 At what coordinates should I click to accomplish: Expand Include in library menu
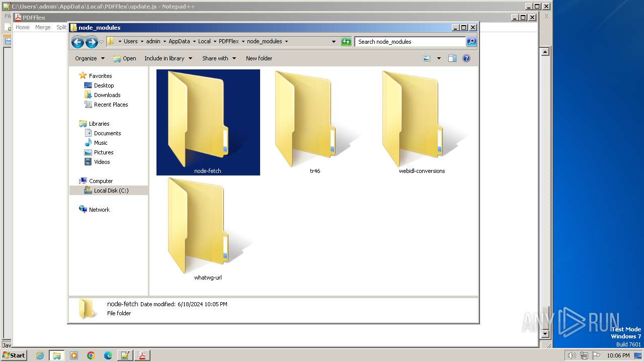168,58
